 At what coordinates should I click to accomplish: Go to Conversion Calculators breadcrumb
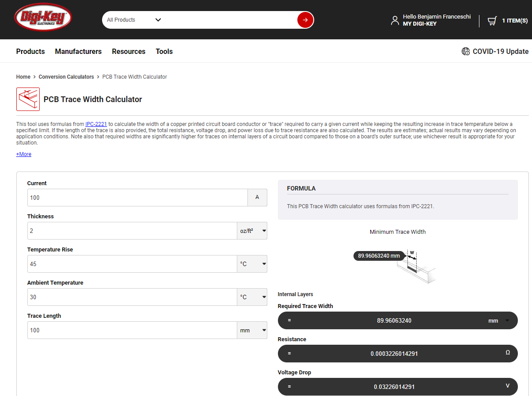66,77
